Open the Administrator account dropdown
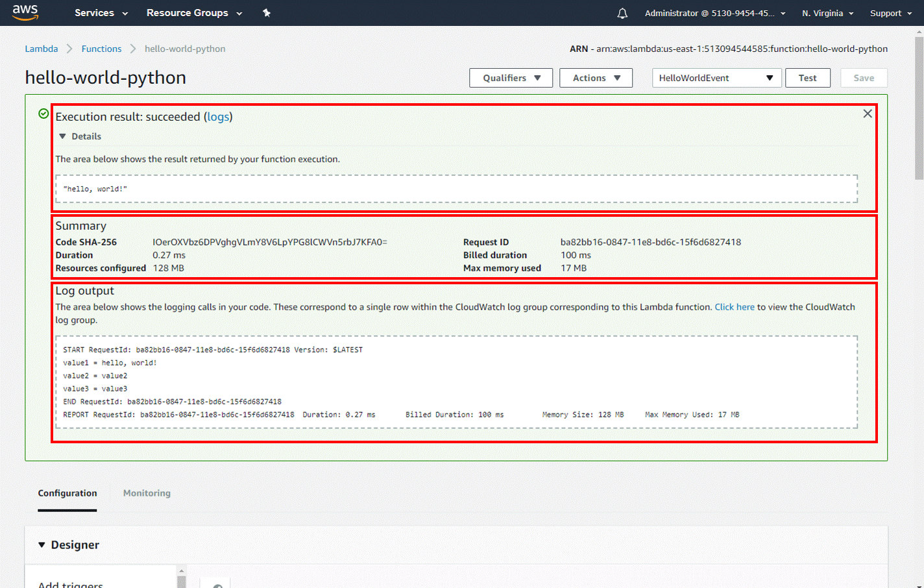The height and width of the screenshot is (588, 924). (715, 13)
